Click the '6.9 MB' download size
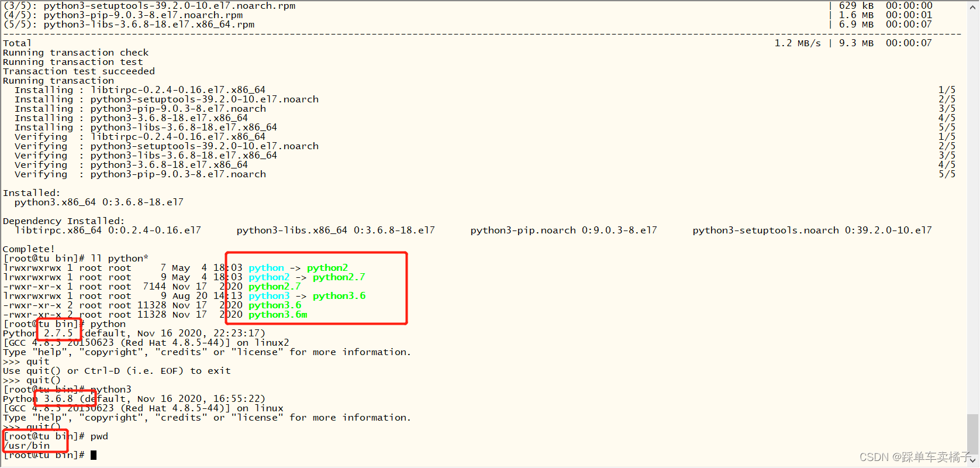 856,25
